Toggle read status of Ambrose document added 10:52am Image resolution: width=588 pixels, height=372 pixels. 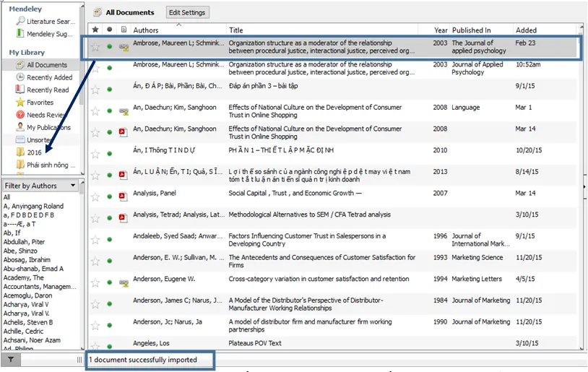[x=110, y=68]
